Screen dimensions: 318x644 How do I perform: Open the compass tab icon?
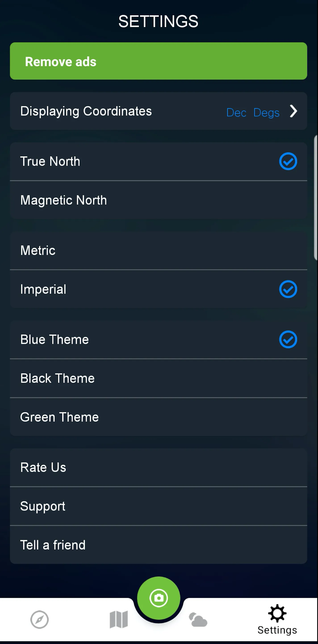click(40, 619)
